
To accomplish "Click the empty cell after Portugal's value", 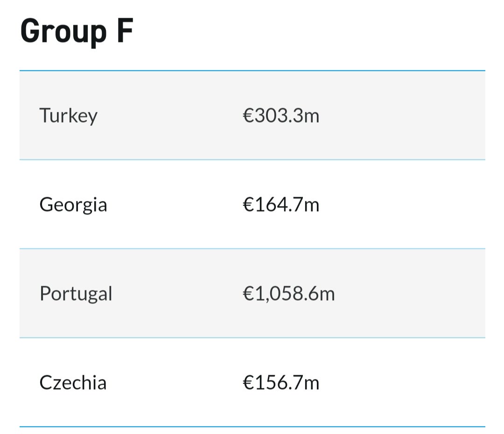I will [410, 294].
